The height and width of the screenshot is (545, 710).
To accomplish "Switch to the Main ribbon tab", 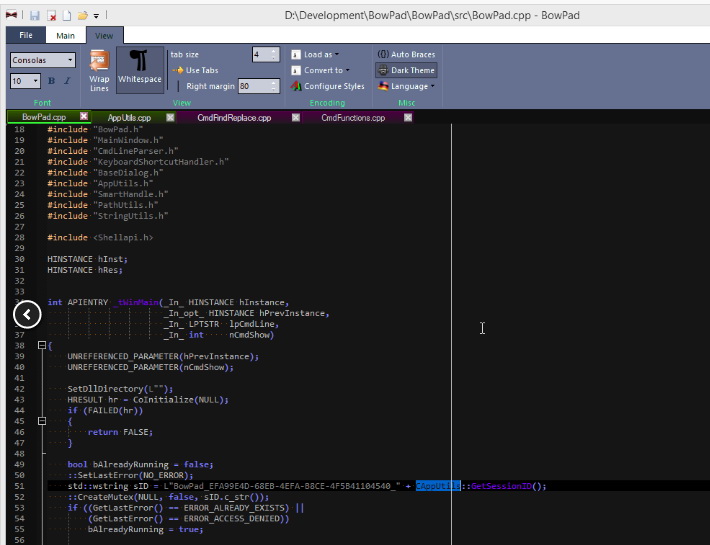I will tap(65, 35).
